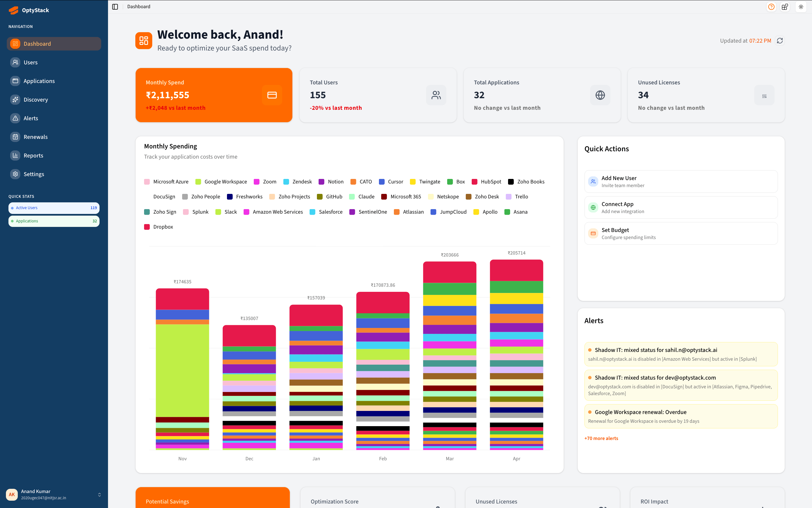Screen dimensions: 812x508
Task: Click the OptyStack logo icon
Action: tap(14, 10)
